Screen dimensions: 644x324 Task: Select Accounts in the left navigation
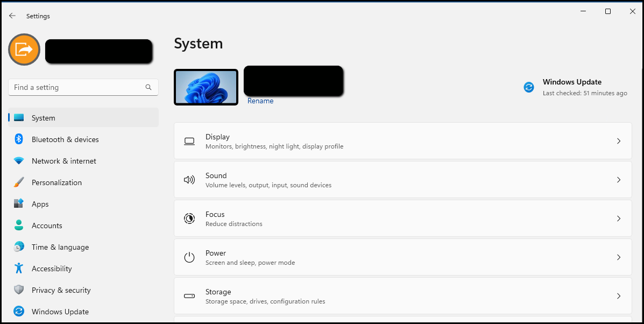pyautogui.click(x=47, y=226)
